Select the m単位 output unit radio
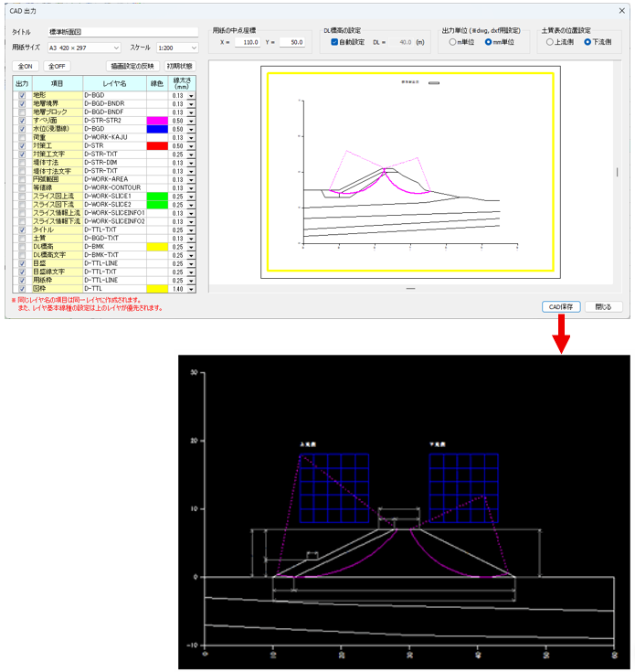635x672 pixels. [x=452, y=42]
